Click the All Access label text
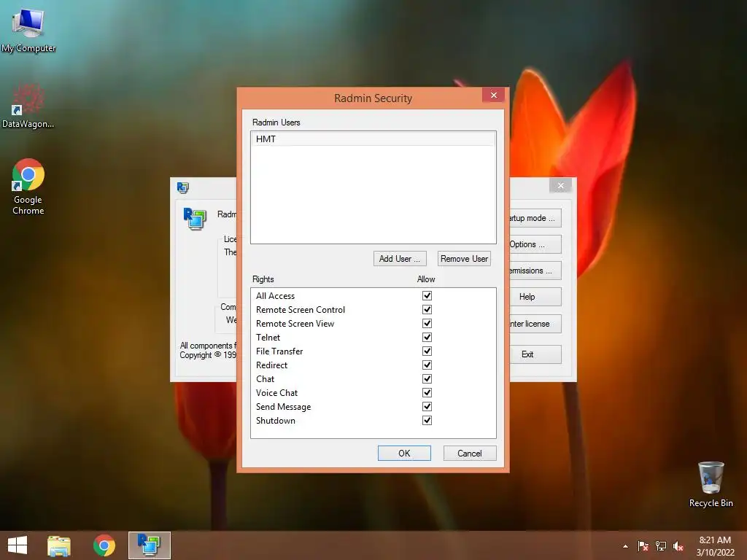 point(275,296)
